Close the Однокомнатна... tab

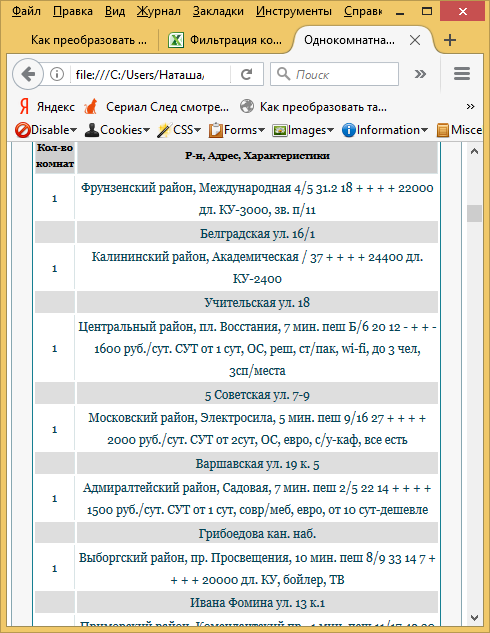point(415,40)
